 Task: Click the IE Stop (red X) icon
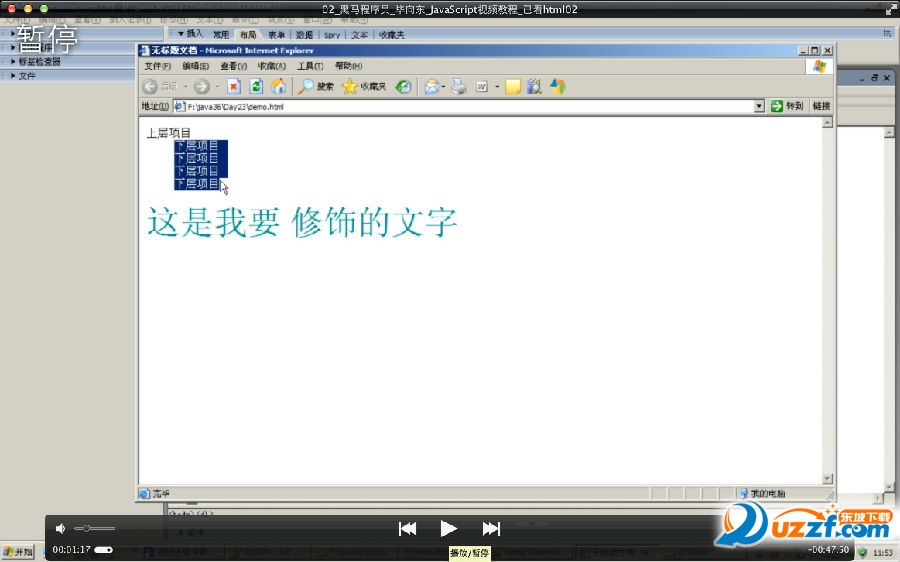click(234, 87)
